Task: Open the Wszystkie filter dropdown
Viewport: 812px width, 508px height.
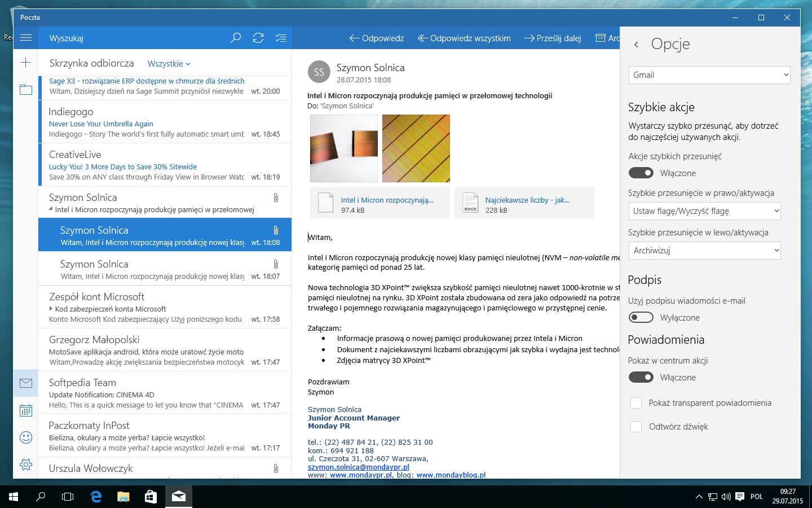Action: pos(169,64)
